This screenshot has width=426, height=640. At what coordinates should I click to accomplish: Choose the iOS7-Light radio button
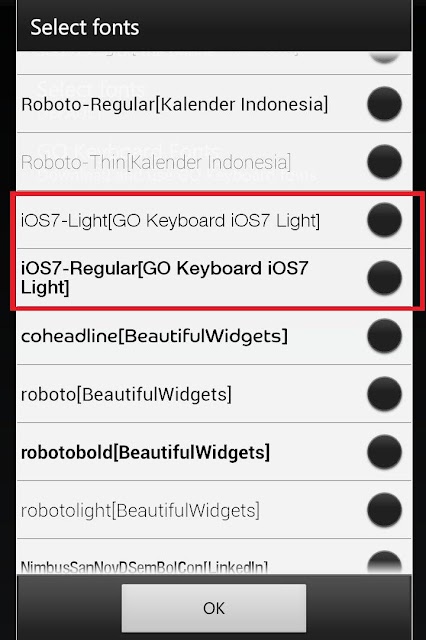pos(384,220)
